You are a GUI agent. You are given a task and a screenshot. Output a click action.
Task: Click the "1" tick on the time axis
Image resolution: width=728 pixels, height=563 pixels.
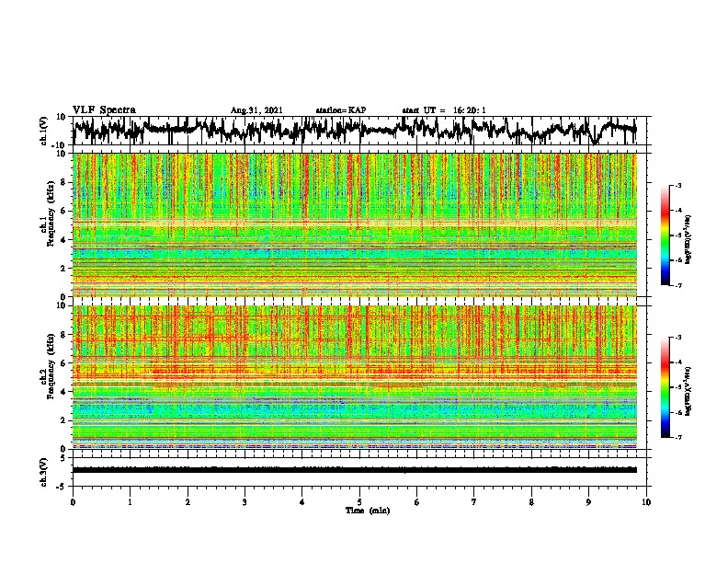[130, 502]
